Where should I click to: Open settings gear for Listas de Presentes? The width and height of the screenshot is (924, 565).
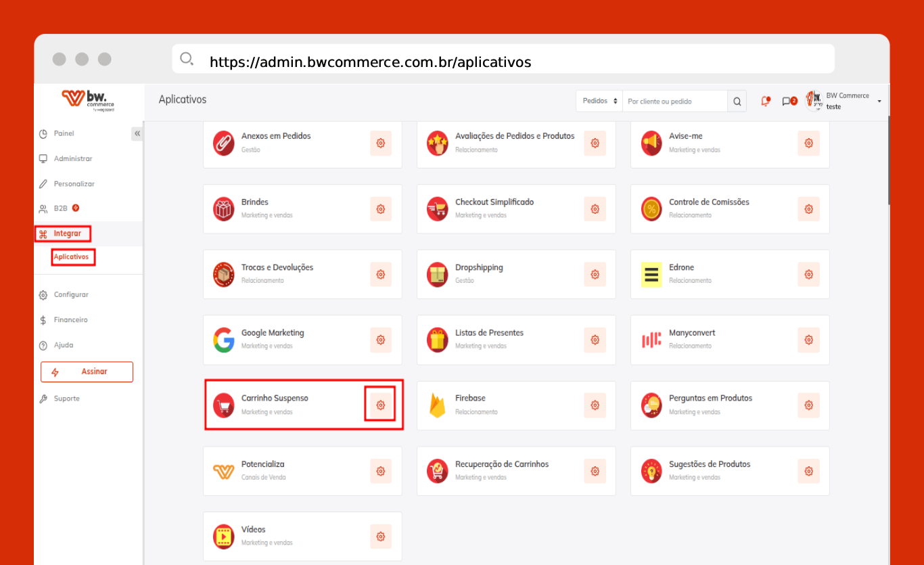tap(595, 340)
